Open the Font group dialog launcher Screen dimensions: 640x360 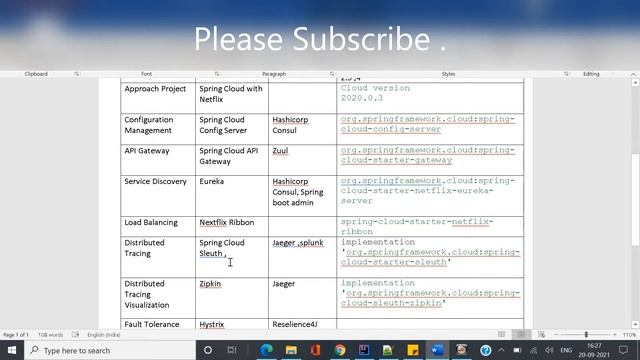[217, 74]
